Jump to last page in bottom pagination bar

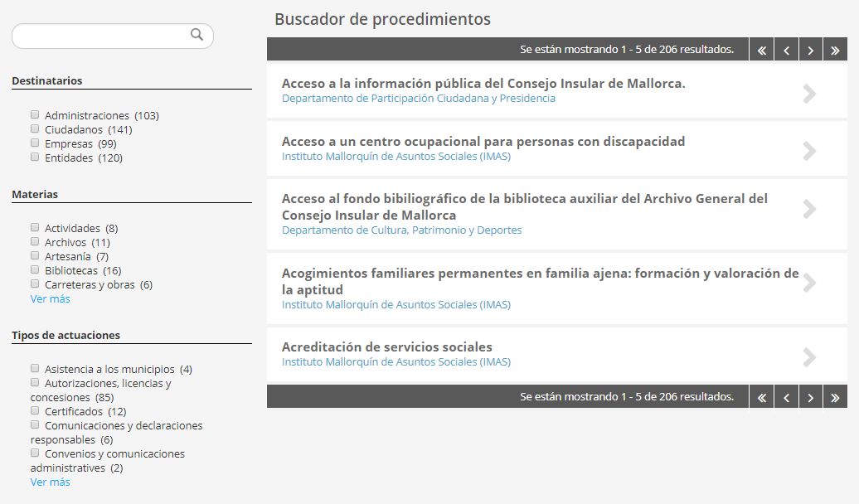[835, 398]
